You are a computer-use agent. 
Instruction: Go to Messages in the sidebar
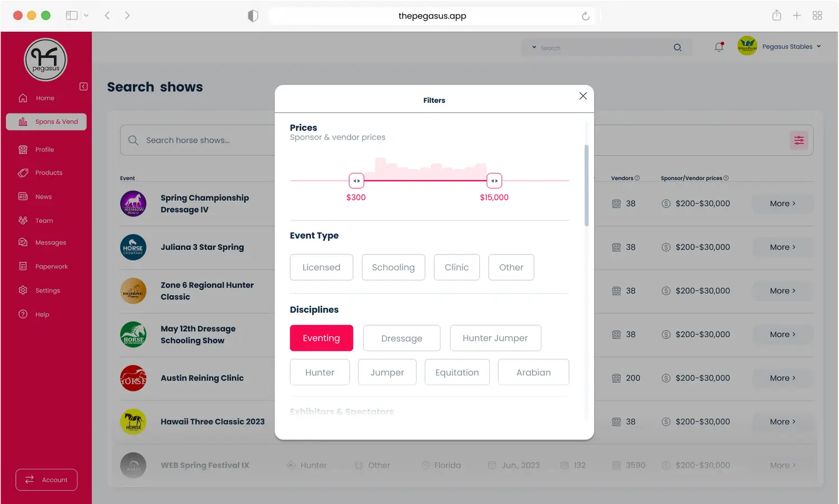tap(50, 243)
